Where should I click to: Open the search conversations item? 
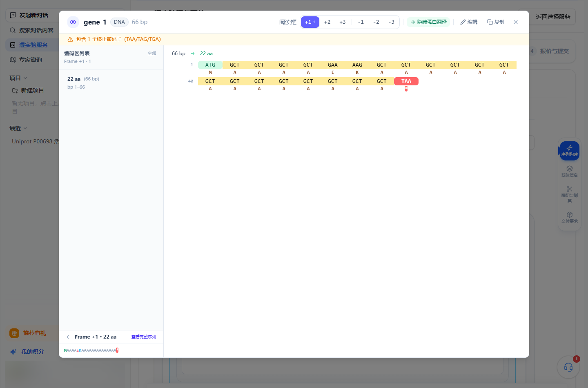tap(32, 30)
